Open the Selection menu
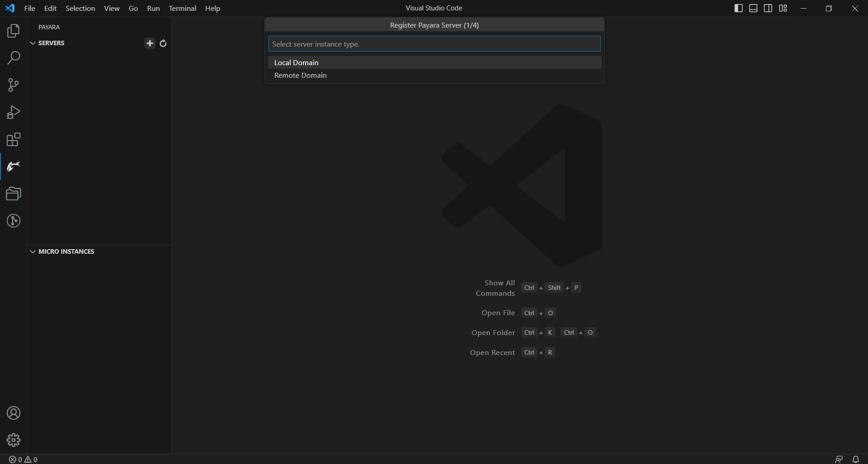 point(80,8)
